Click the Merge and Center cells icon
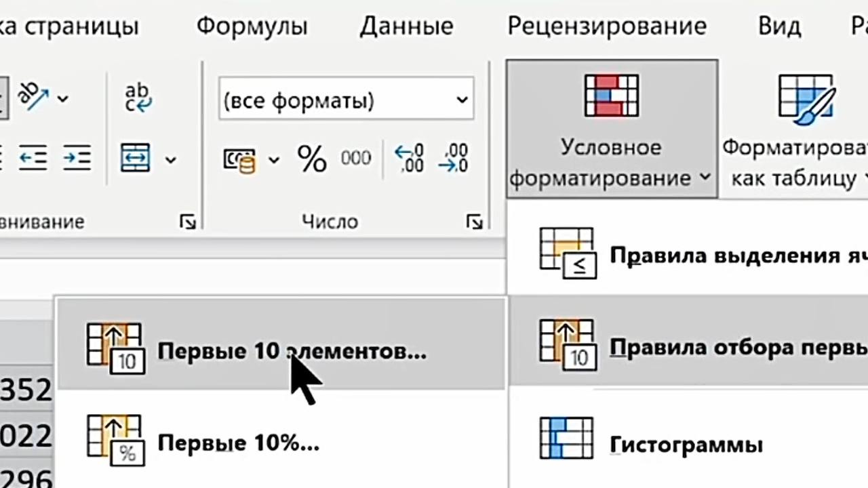 pos(135,159)
